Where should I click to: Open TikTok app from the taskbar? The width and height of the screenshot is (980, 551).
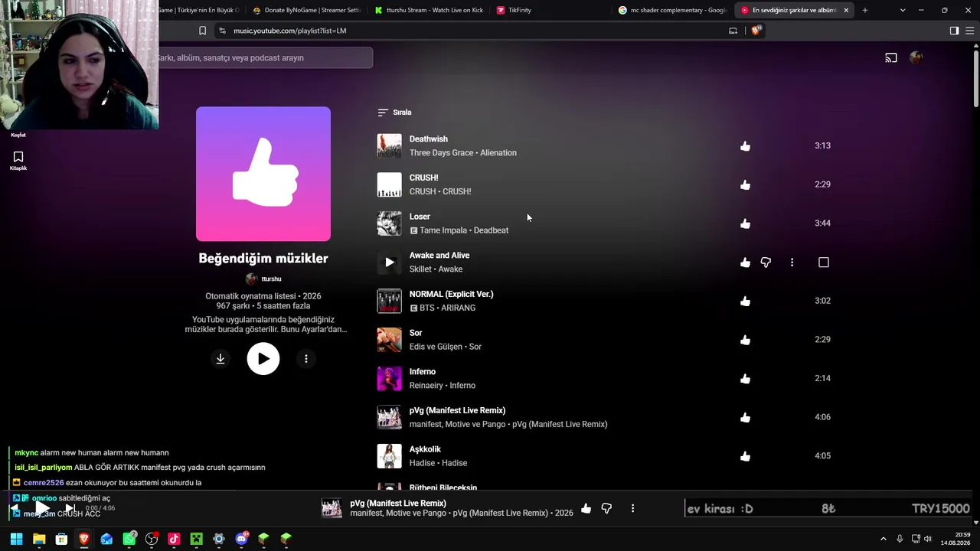click(174, 539)
